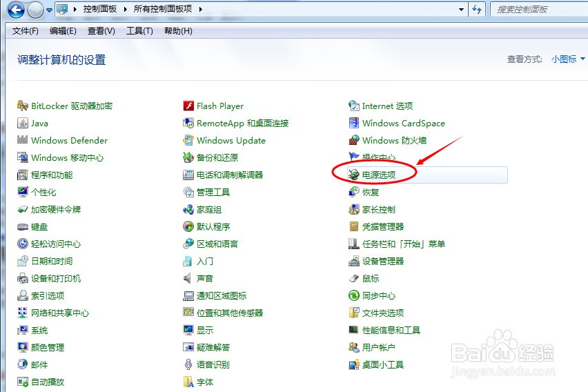Open 任务栏和「开始」菜单 link
Viewport: 588px width, 392px height.
[x=404, y=244]
